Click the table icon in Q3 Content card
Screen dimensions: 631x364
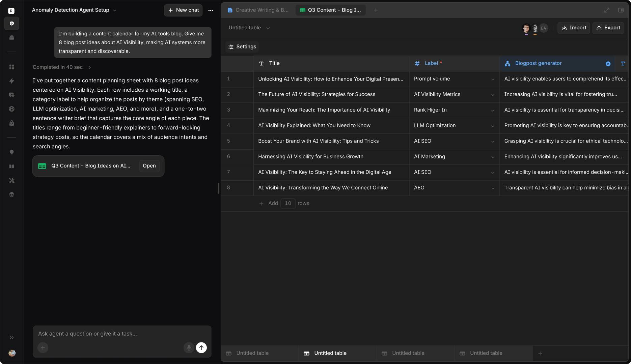[42, 166]
